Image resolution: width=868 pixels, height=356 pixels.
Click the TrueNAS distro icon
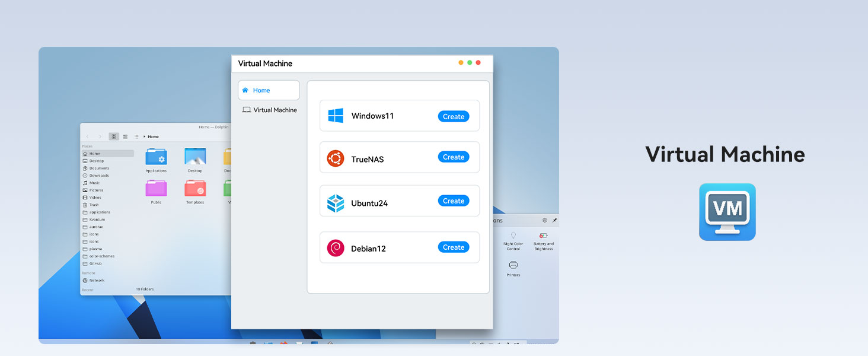(336, 157)
